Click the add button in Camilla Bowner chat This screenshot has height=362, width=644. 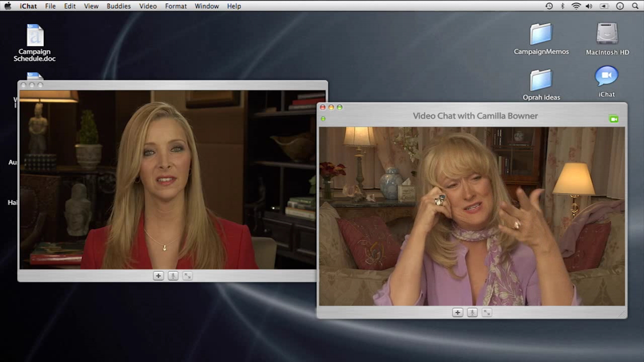[x=457, y=312]
